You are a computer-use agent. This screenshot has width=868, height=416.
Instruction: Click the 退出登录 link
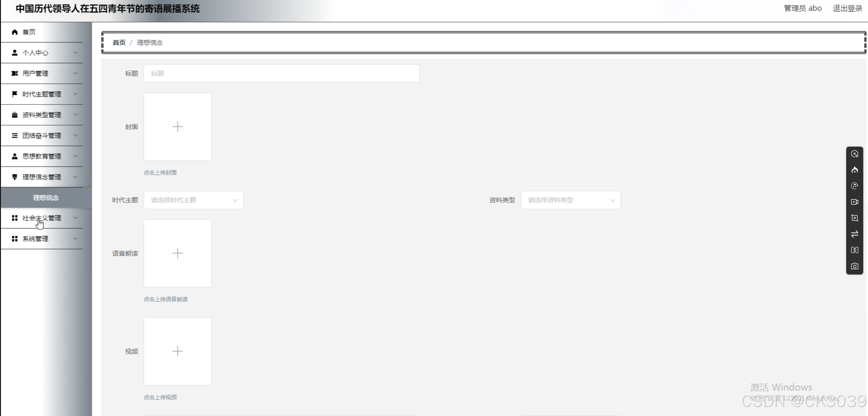coord(847,9)
